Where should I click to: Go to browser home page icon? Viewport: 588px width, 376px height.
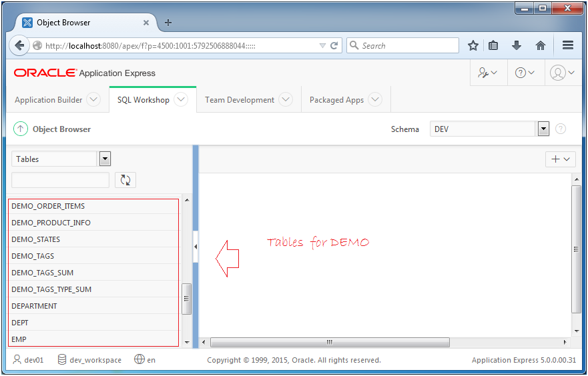pos(541,46)
